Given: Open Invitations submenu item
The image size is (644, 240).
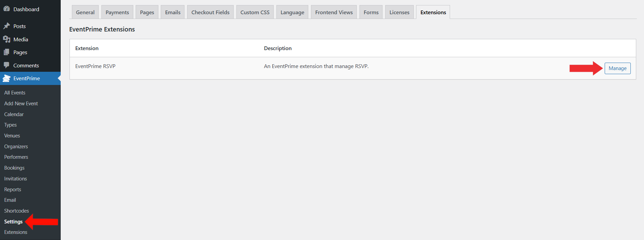Looking at the screenshot, I should point(15,178).
